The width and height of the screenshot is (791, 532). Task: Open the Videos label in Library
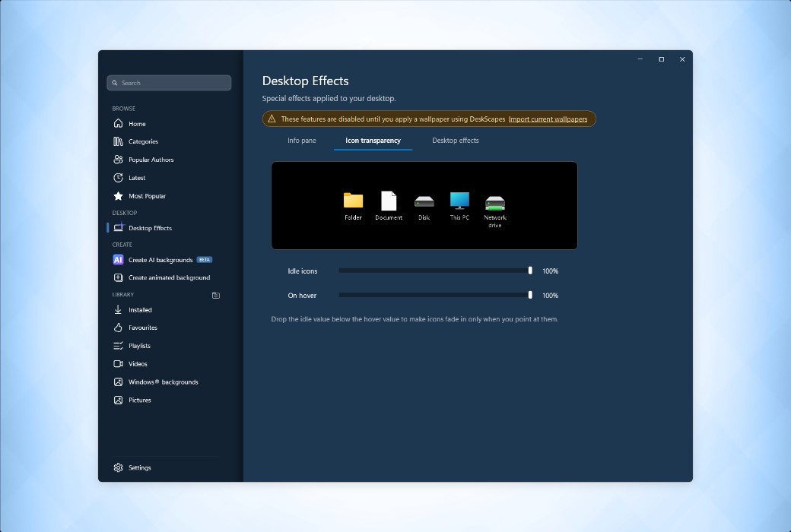click(138, 364)
